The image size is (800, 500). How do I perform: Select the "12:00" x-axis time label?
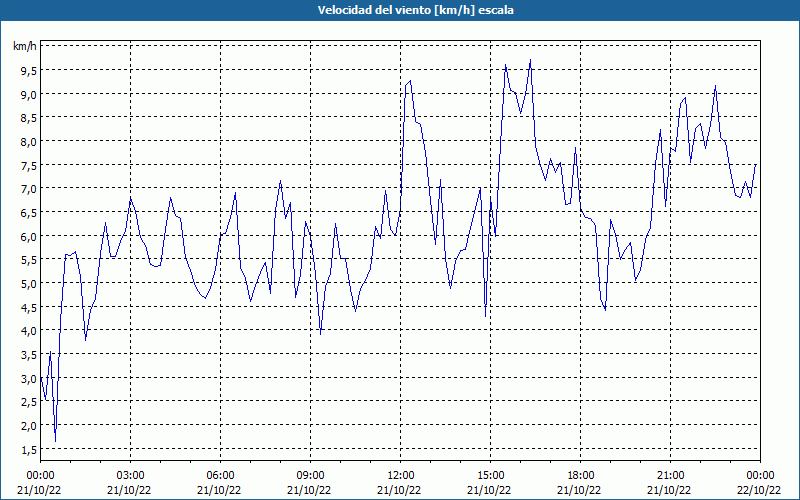click(x=401, y=476)
